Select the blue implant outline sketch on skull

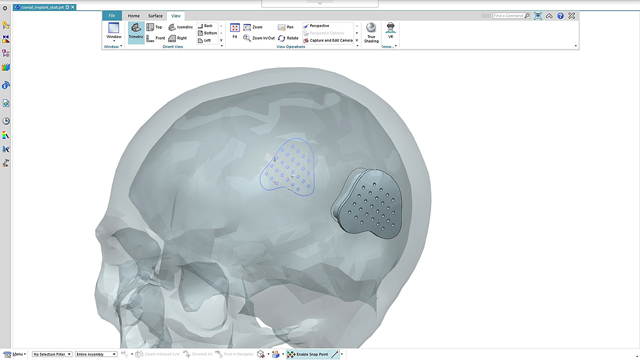(x=288, y=167)
